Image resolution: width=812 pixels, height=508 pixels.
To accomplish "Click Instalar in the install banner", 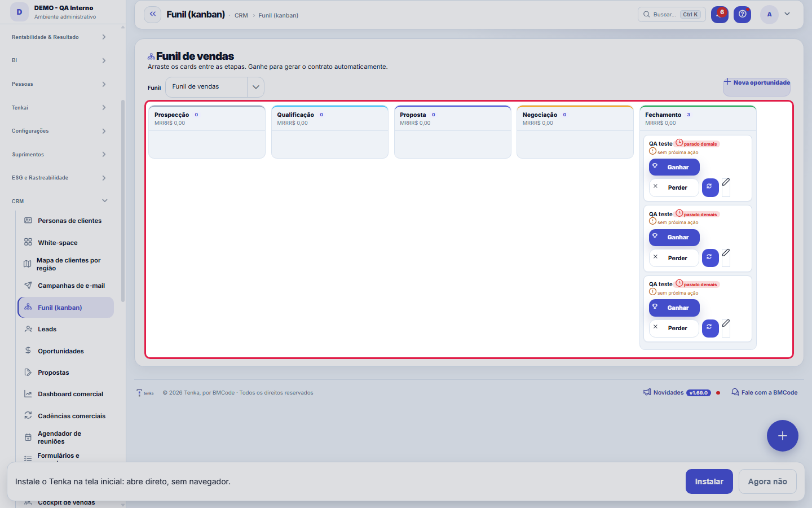I will click(709, 481).
